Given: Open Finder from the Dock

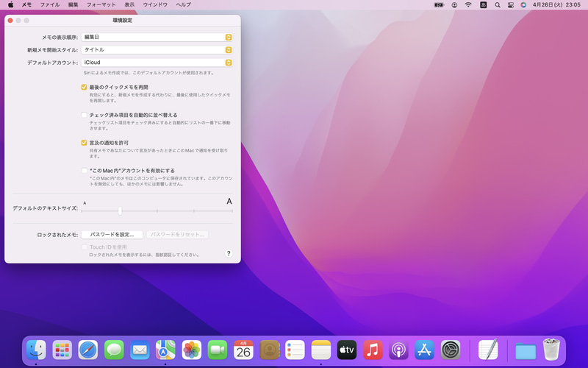Looking at the screenshot, I should (x=36, y=350).
